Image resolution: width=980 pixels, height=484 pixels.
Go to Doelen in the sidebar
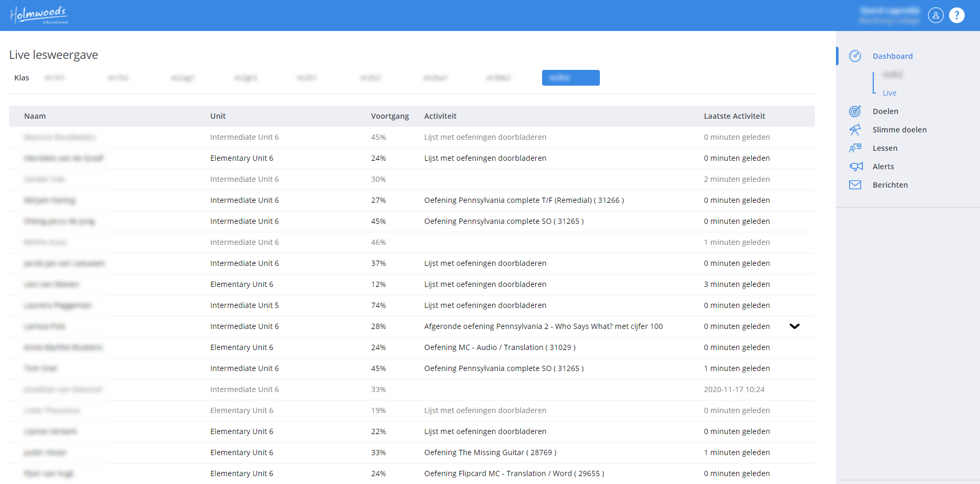point(885,111)
